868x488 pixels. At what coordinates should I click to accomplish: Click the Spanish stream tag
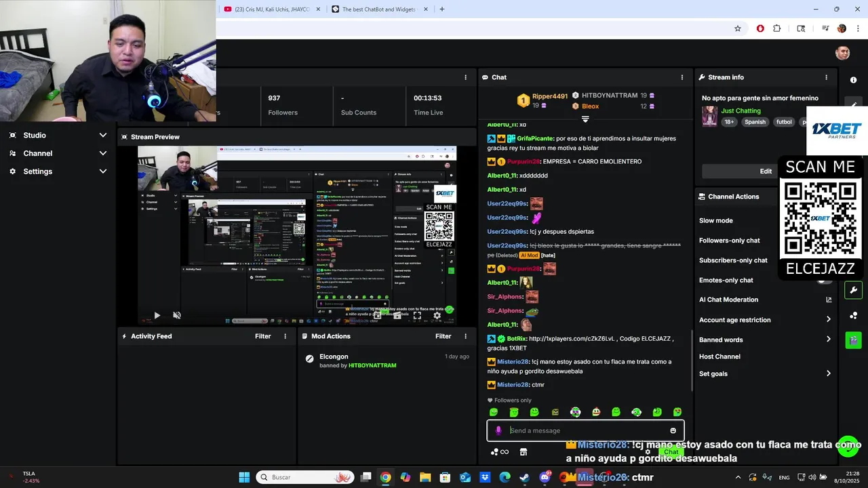pyautogui.click(x=755, y=122)
